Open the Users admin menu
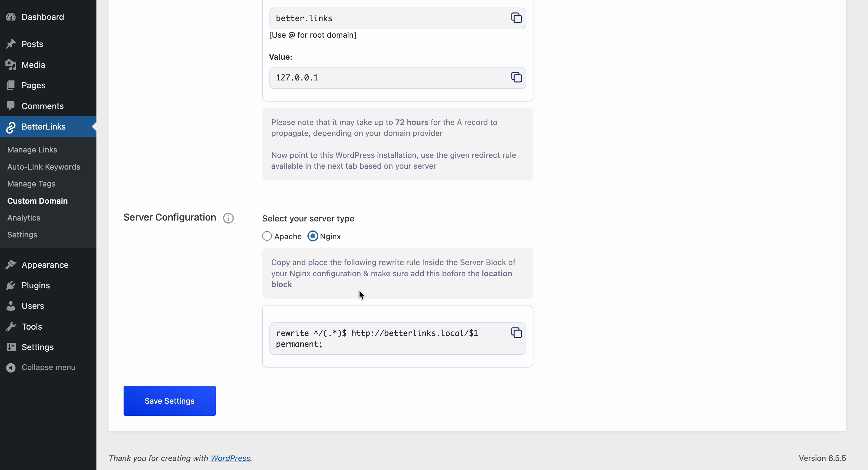The height and width of the screenshot is (470, 868). 33,306
